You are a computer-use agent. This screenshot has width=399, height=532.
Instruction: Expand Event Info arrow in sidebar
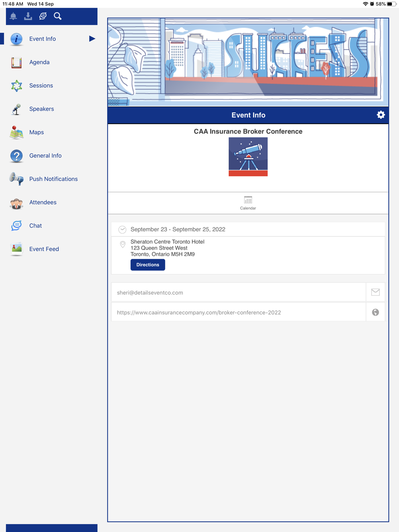[x=92, y=39]
